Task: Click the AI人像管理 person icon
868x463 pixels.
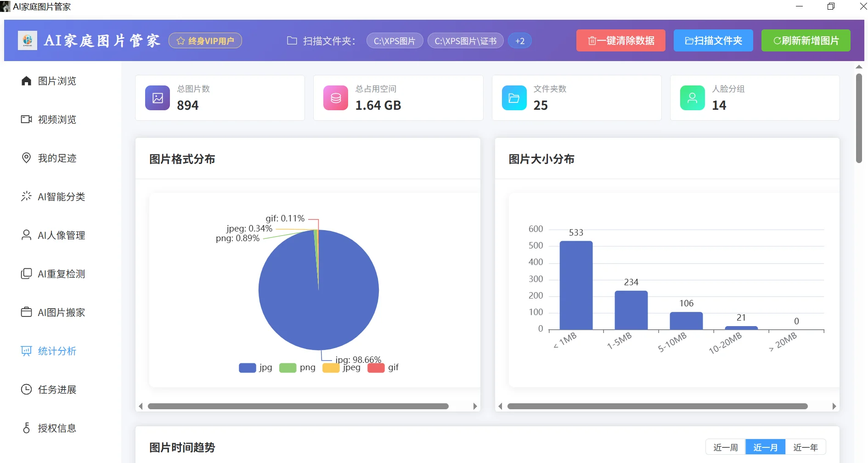Action: [26, 235]
